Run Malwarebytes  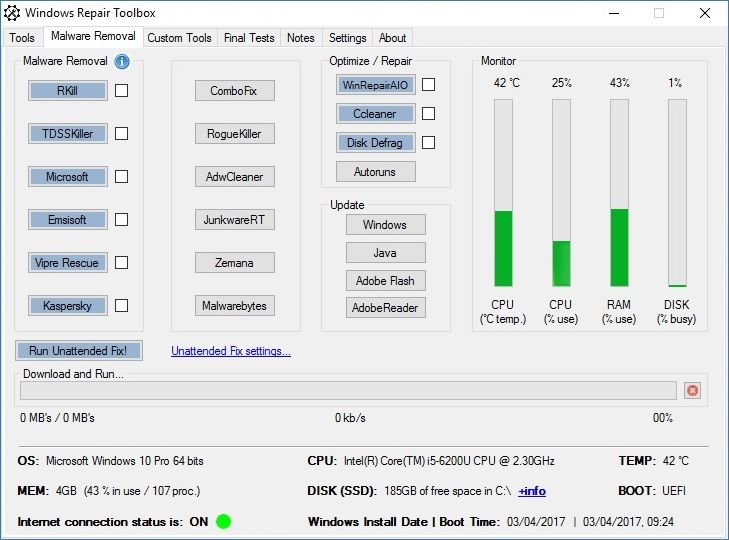click(x=234, y=306)
